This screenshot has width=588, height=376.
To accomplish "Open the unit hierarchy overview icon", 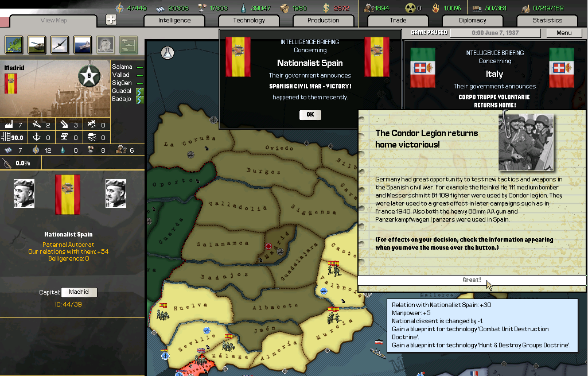I will pyautogui.click(x=128, y=44).
